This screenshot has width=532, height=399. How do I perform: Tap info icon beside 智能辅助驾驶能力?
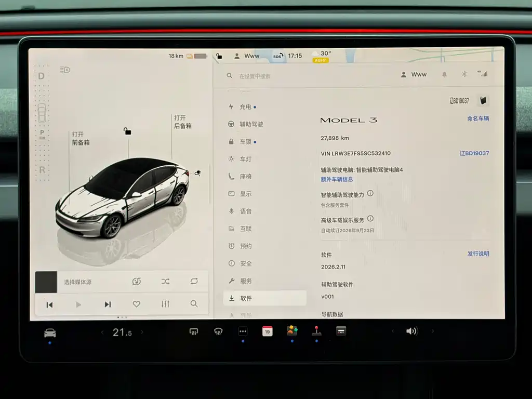click(x=370, y=193)
